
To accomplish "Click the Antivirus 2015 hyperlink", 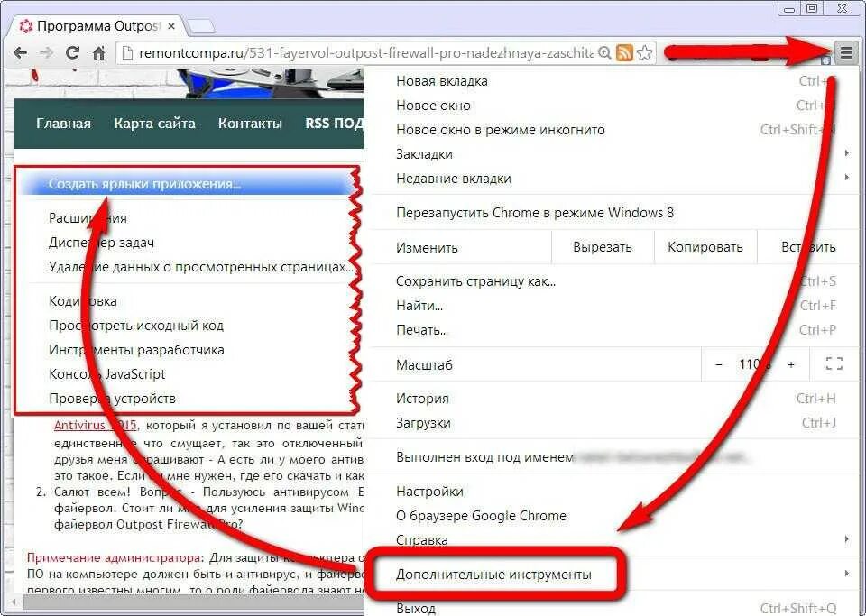I will [96, 426].
